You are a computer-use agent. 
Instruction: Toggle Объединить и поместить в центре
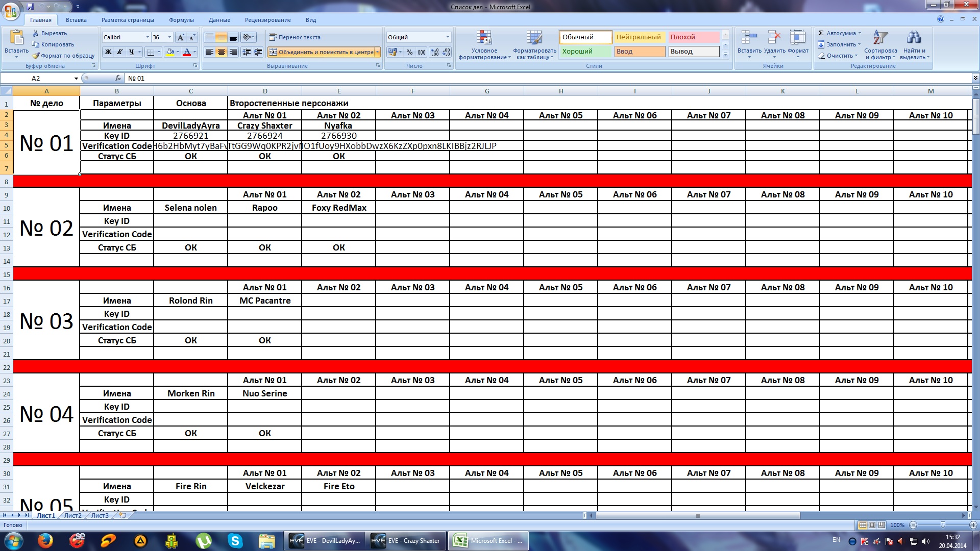click(x=321, y=52)
